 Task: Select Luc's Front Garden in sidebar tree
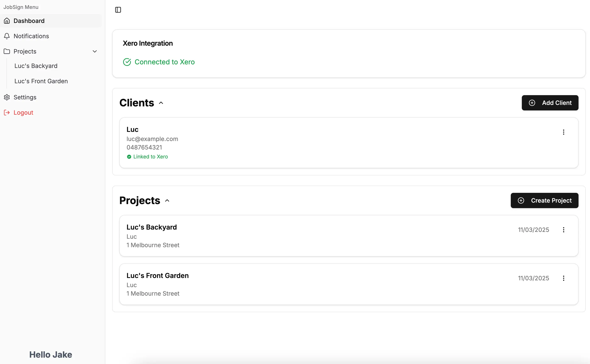coord(41,81)
